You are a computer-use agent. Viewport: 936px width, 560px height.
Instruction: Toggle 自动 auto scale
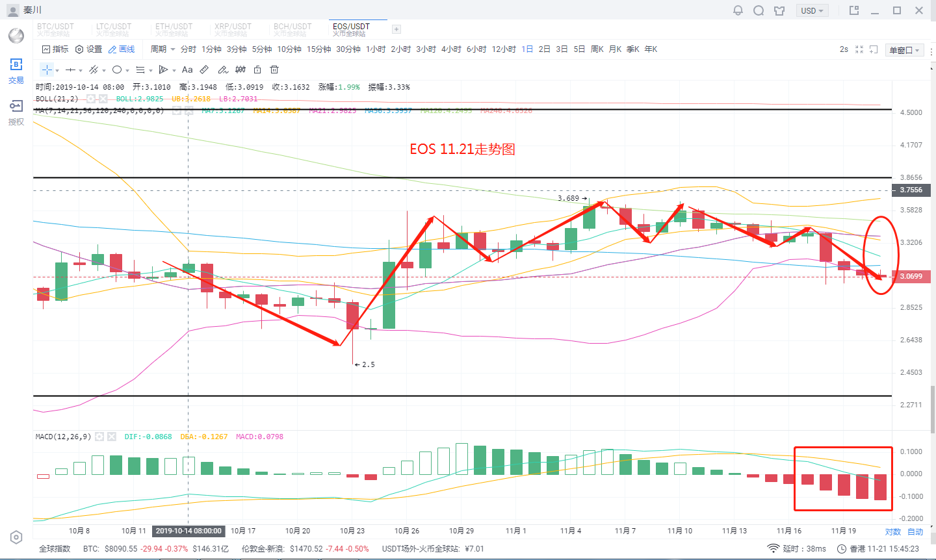click(915, 531)
